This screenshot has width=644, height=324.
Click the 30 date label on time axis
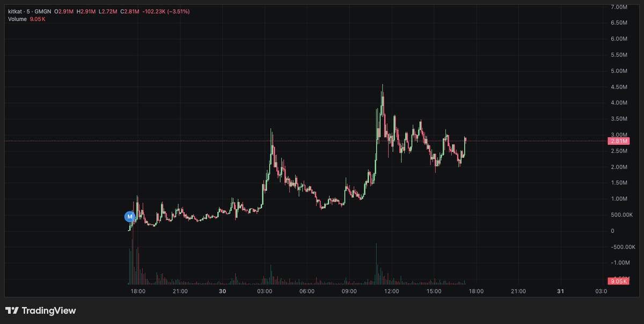tap(223, 291)
